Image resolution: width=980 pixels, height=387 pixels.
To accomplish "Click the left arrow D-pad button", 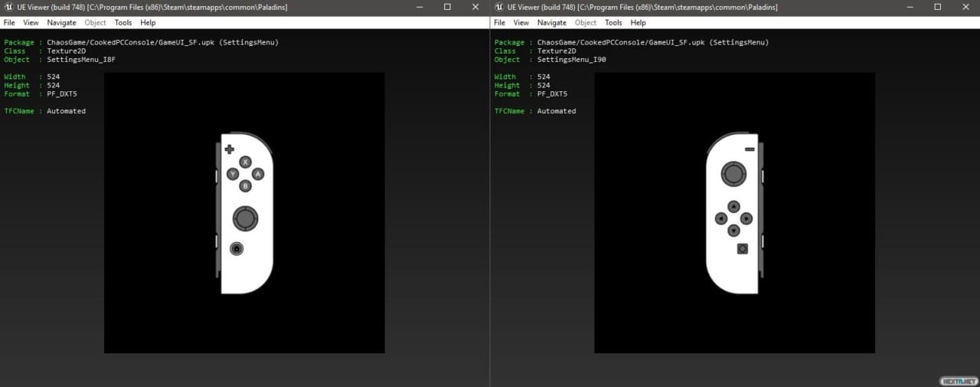I will coord(720,218).
